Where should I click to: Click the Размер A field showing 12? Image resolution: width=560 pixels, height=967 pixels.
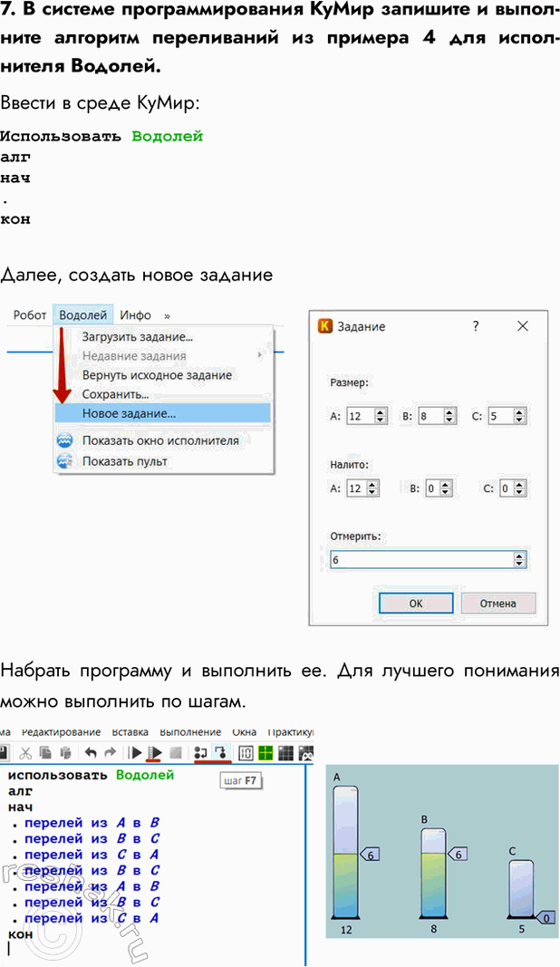366,416
